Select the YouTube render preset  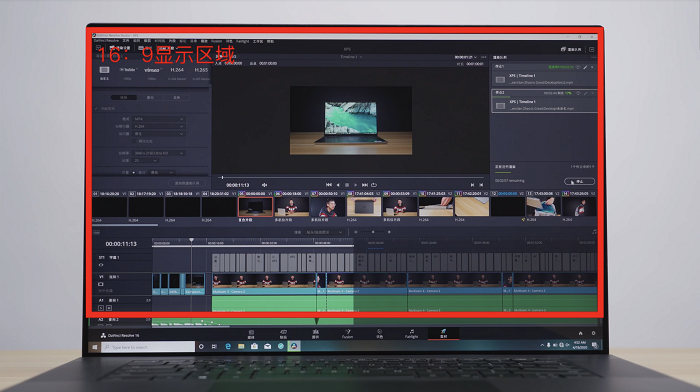[128, 70]
